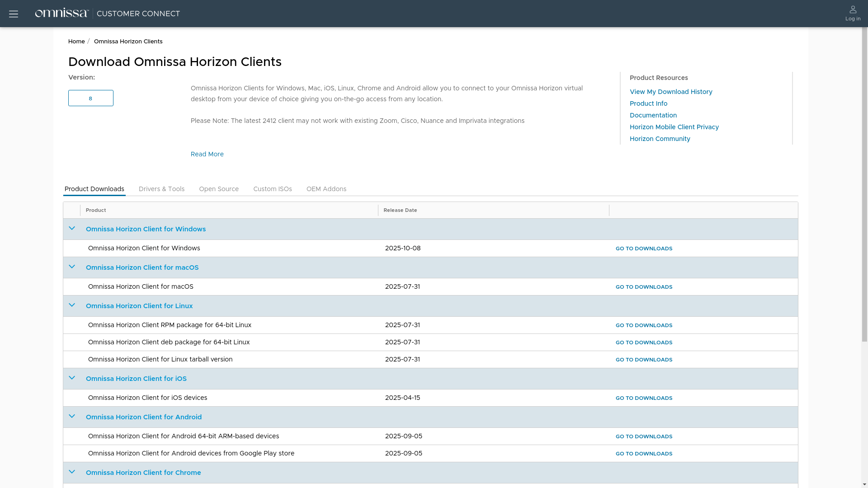Click the Windows release date 2025-10-08
Screen dimensions: 868x488
403,248
